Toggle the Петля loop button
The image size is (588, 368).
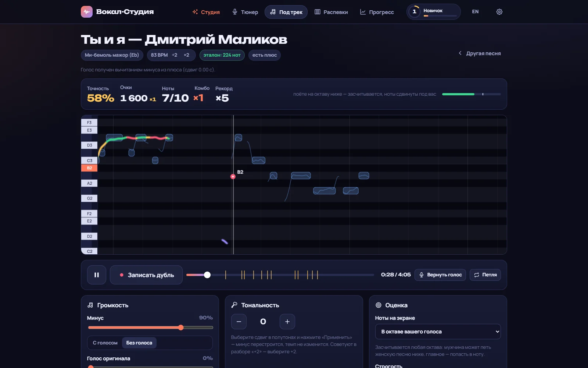tap(485, 275)
